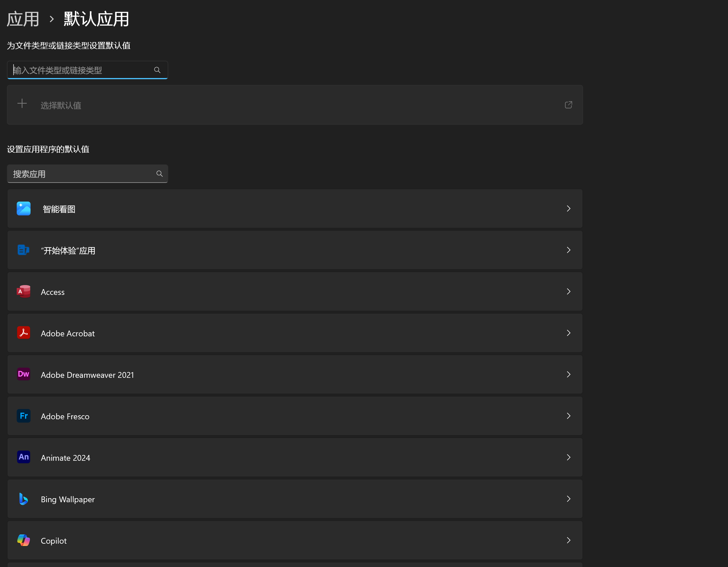Open the 智能看图 list entry

[x=295, y=208]
